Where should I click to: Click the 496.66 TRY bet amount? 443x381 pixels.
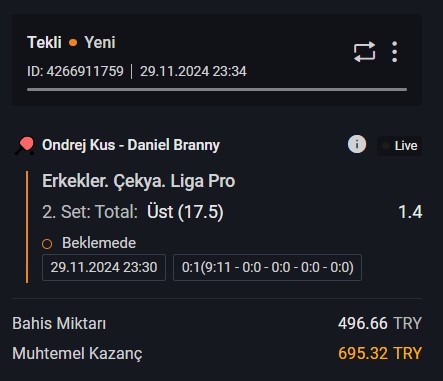pos(380,323)
